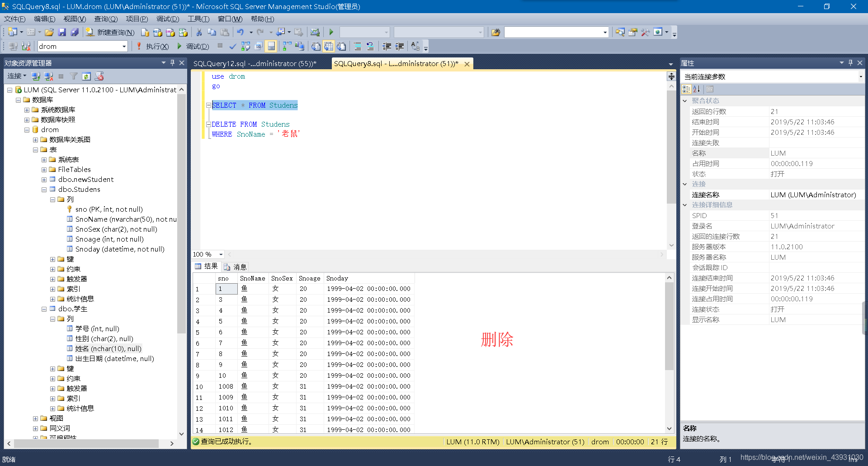Screen dimensions: 868x466
Task: Toggle auto-hide pin on Object Explorer panel
Action: pos(172,63)
